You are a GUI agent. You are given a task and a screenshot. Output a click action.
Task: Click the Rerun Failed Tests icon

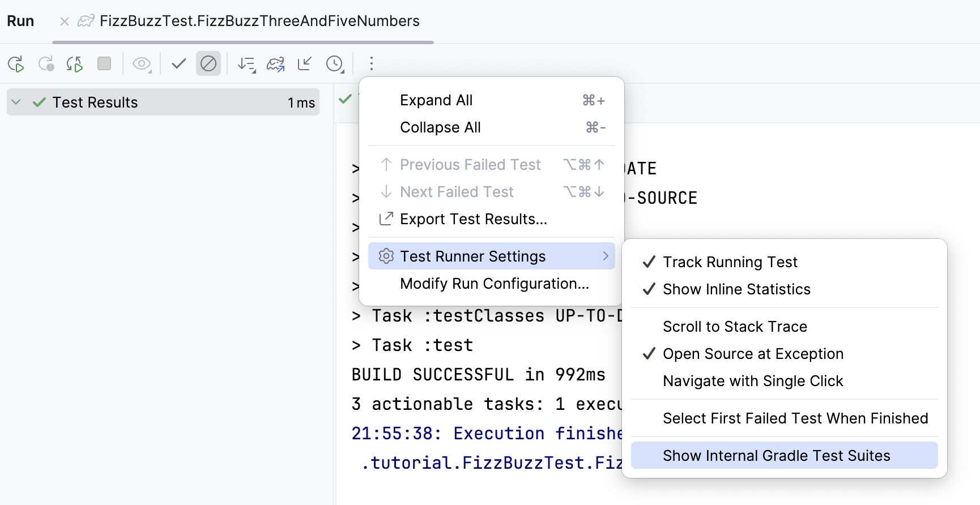[x=46, y=64]
